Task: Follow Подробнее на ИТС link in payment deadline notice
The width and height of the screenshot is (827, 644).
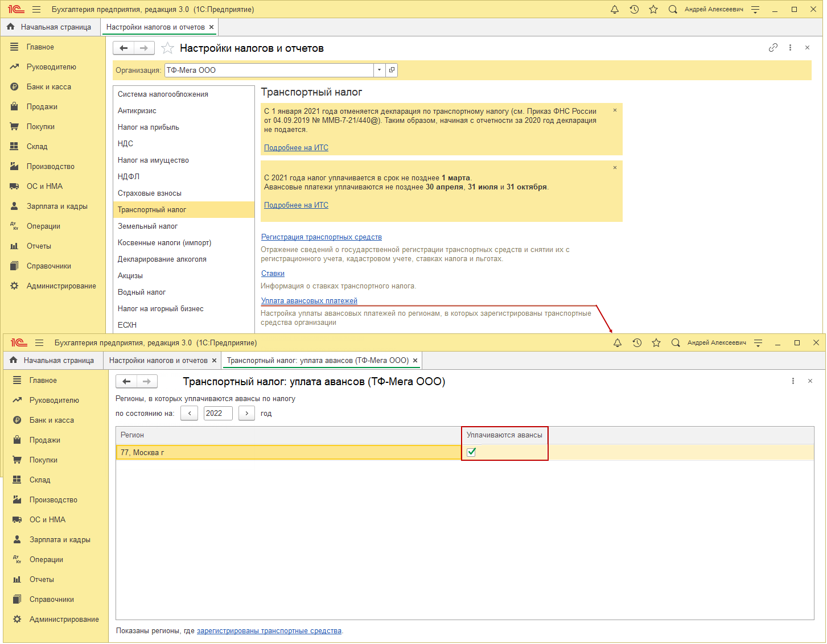Action: (x=296, y=205)
